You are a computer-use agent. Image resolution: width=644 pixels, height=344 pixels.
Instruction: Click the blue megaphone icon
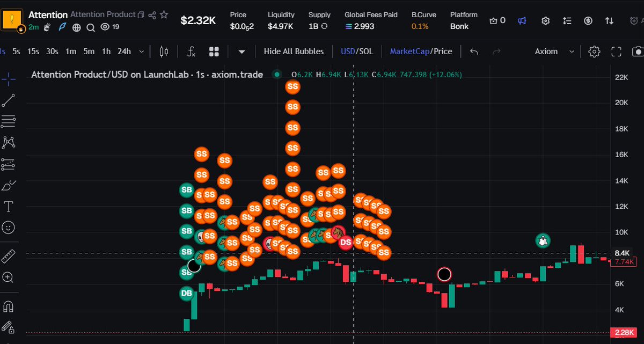click(522, 20)
